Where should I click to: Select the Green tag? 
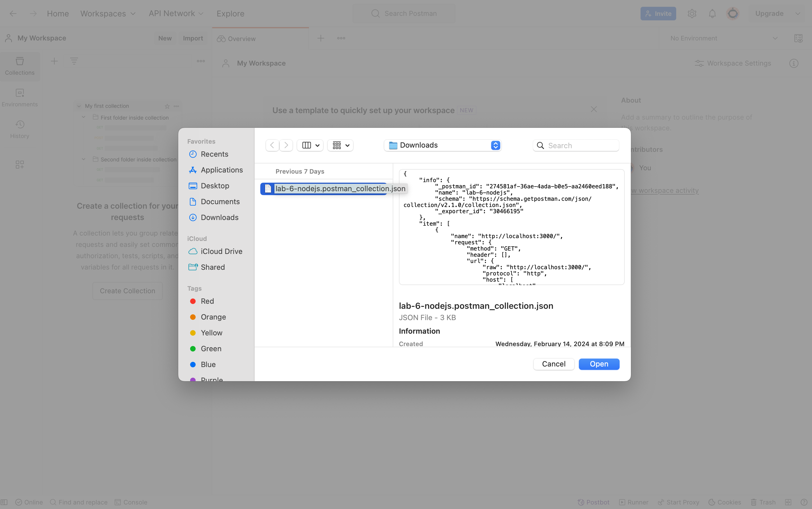click(x=205, y=348)
